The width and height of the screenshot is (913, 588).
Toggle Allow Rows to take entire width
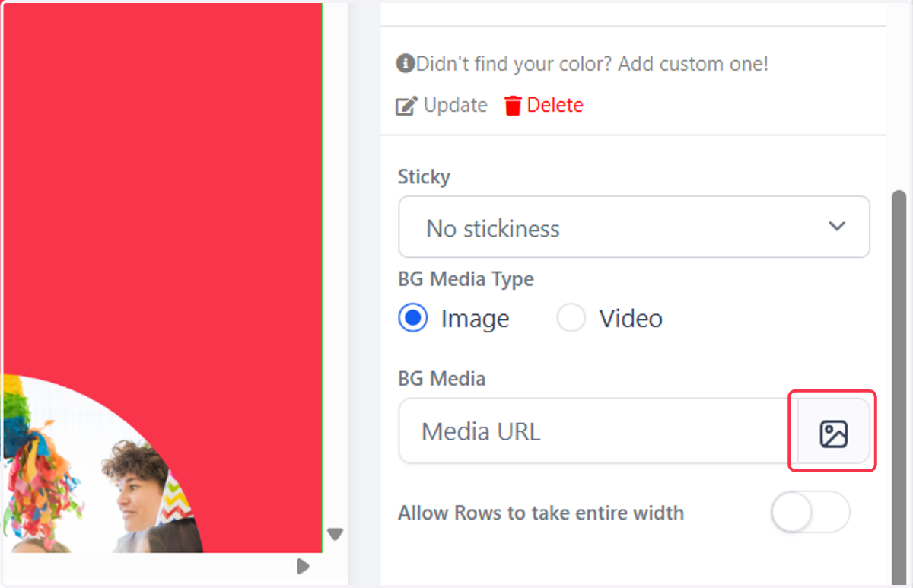coord(810,513)
